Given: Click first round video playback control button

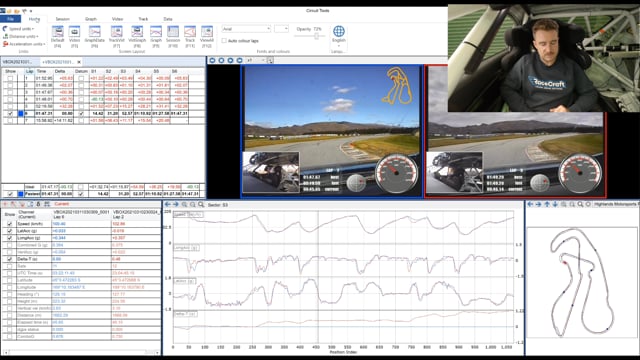Looking at the screenshot, I should [x=212, y=60].
